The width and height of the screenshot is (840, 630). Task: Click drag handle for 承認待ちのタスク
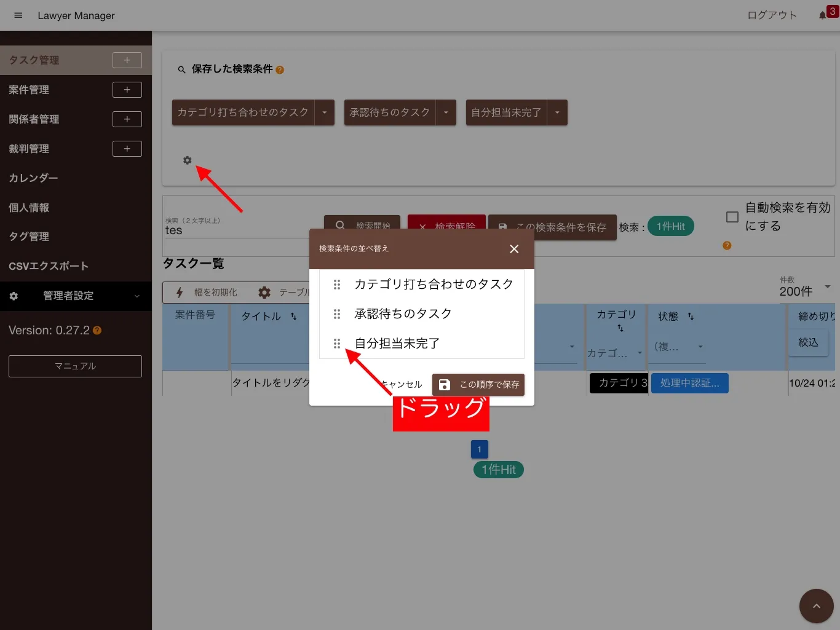(337, 314)
